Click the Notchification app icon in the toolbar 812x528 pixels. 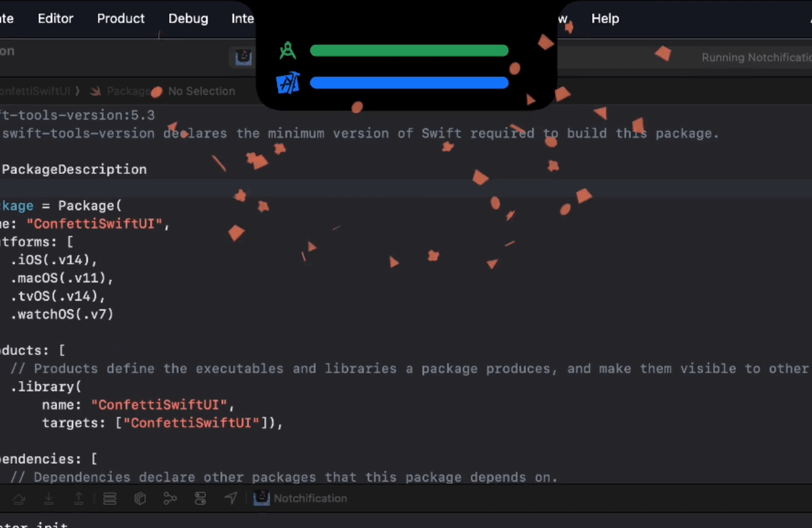(x=243, y=58)
